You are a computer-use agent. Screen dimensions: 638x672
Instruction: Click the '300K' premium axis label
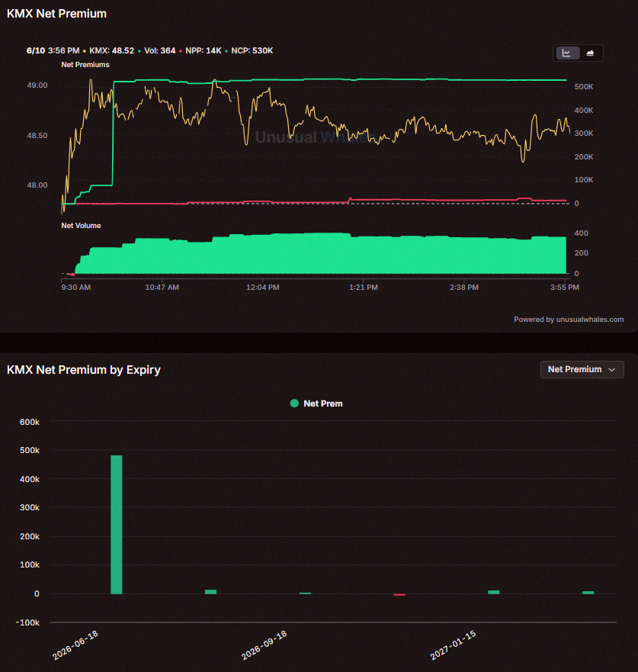click(584, 133)
